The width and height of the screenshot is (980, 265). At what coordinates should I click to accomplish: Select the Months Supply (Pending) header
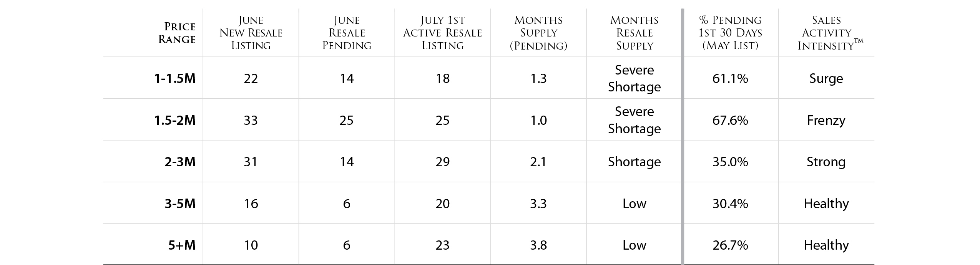538,33
